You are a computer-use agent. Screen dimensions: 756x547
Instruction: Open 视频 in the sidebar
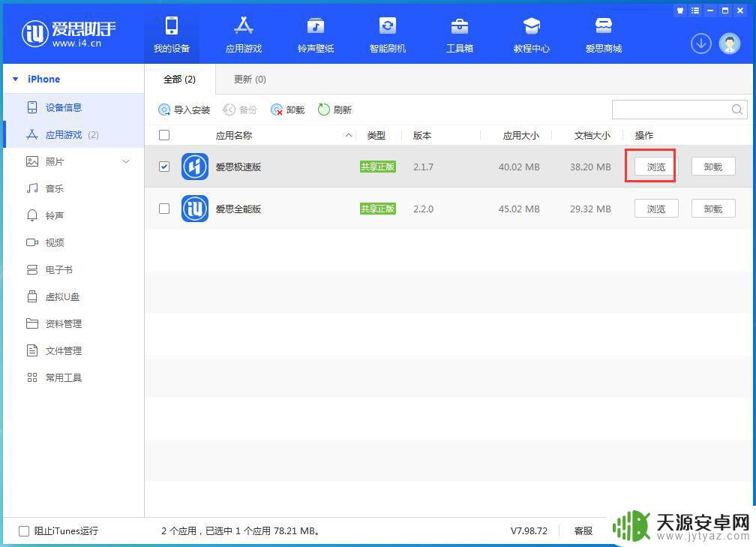(54, 242)
